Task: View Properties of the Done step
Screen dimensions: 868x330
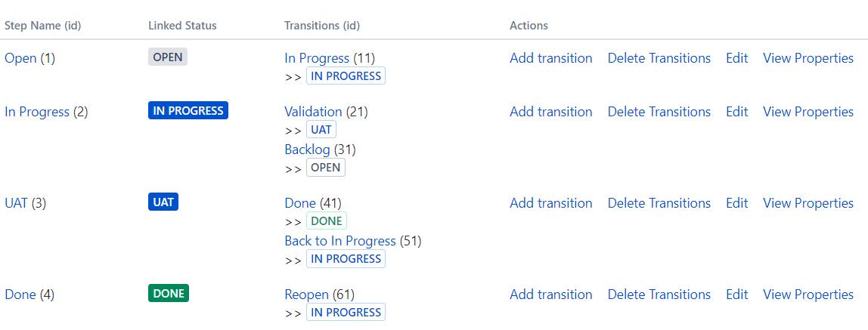Action: (808, 295)
